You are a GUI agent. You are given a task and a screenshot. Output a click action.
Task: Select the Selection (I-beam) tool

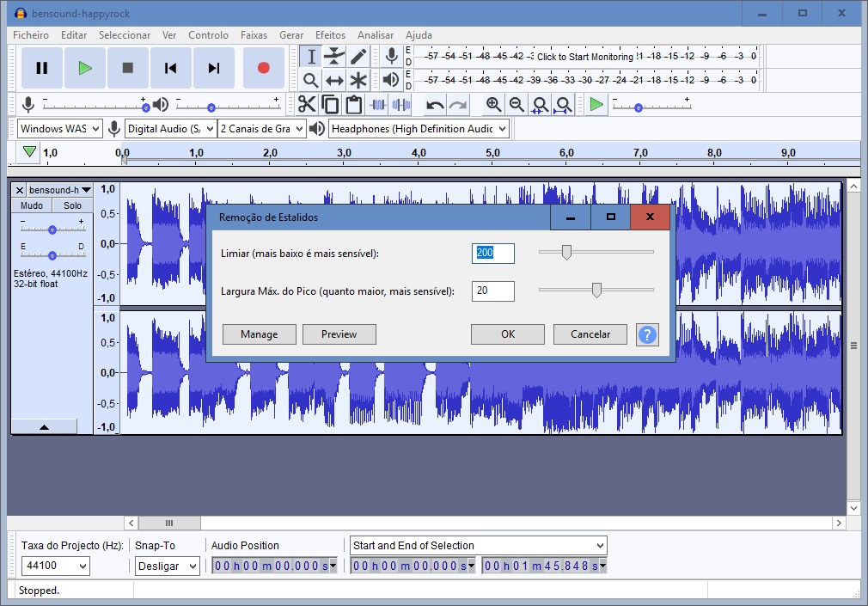(x=311, y=57)
